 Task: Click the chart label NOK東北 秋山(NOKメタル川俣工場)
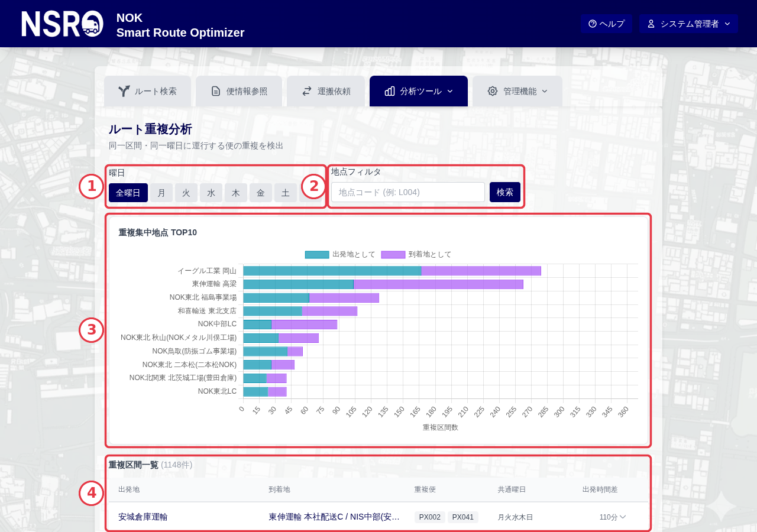[x=179, y=338]
